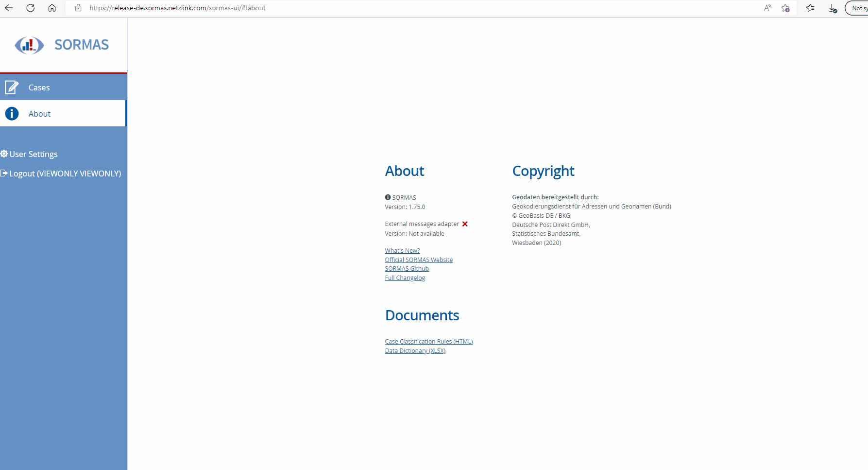Click the About info icon in sidebar
Image resolution: width=868 pixels, height=470 pixels.
pyautogui.click(x=12, y=113)
